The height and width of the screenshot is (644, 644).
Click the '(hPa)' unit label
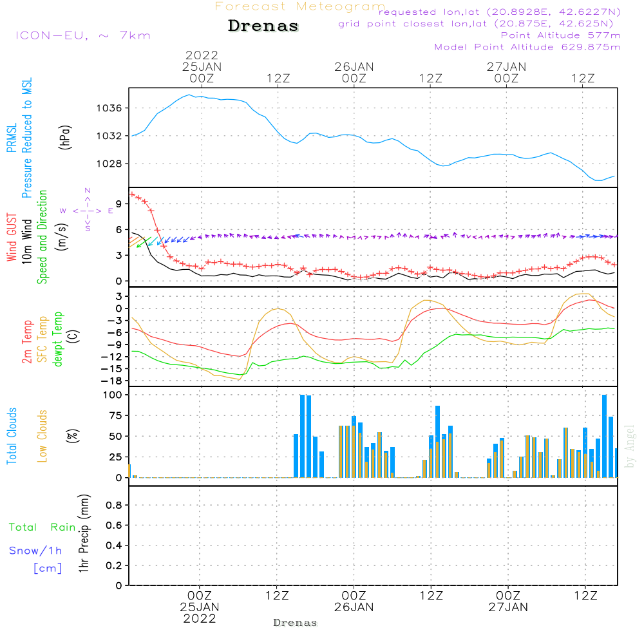tap(65, 137)
